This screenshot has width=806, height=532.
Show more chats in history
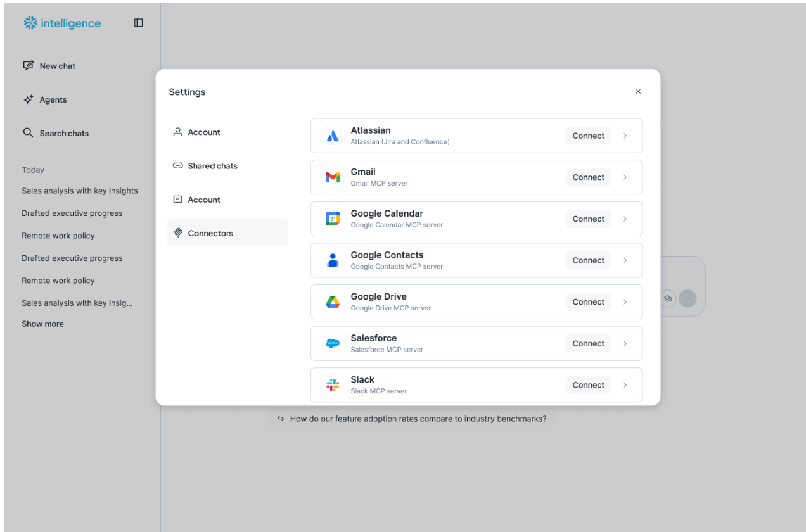point(42,324)
